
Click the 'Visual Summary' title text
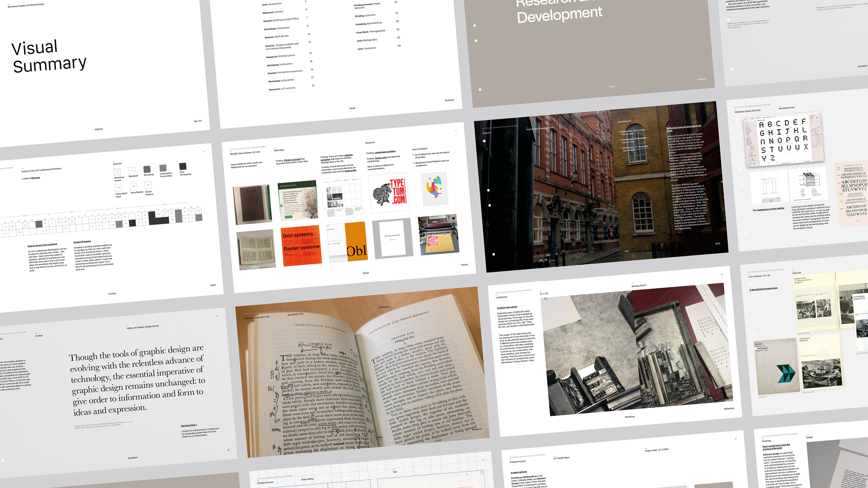[49, 56]
